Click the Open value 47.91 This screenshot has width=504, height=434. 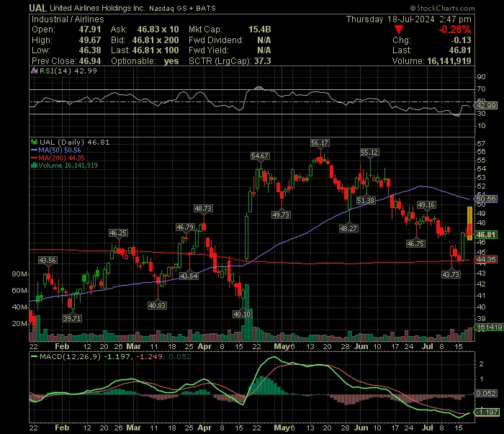click(x=90, y=30)
